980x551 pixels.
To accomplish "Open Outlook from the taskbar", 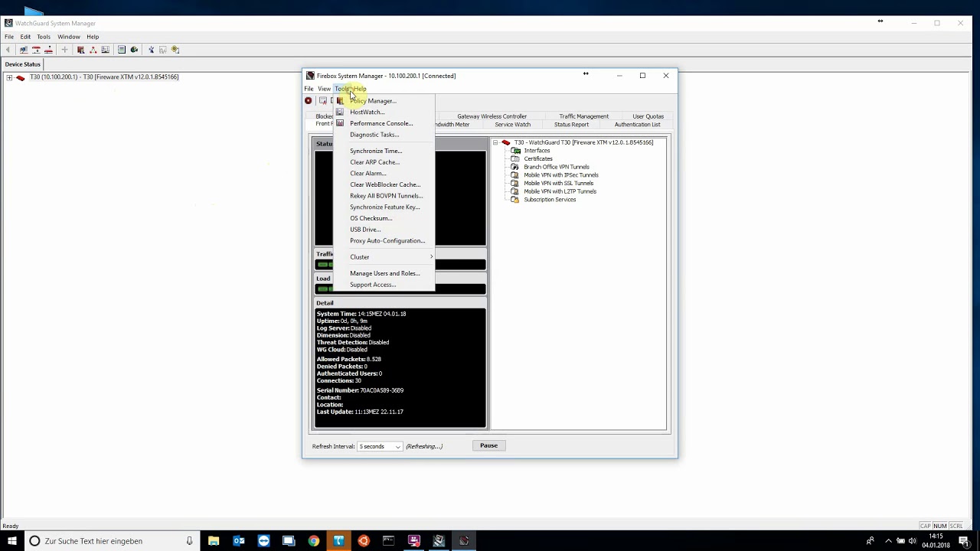I will pyautogui.click(x=239, y=541).
